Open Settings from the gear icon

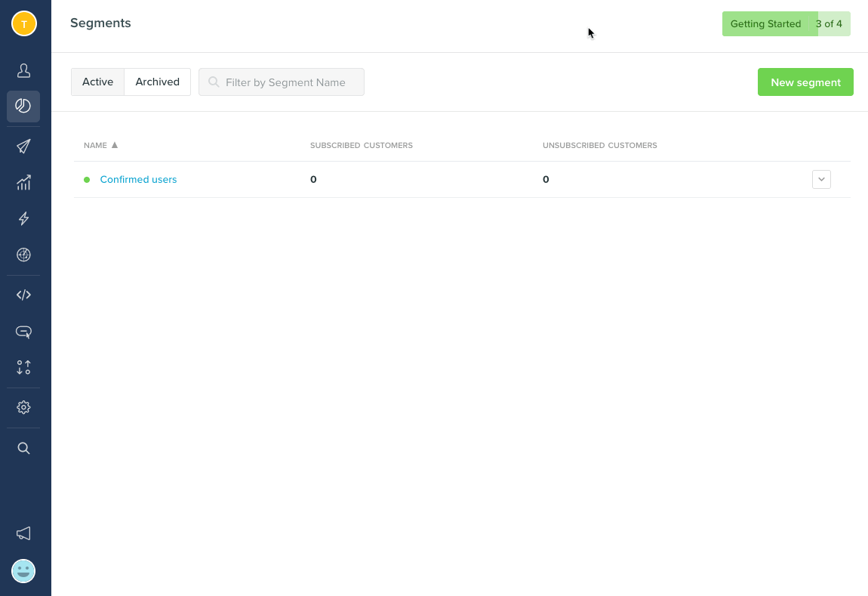[23, 407]
